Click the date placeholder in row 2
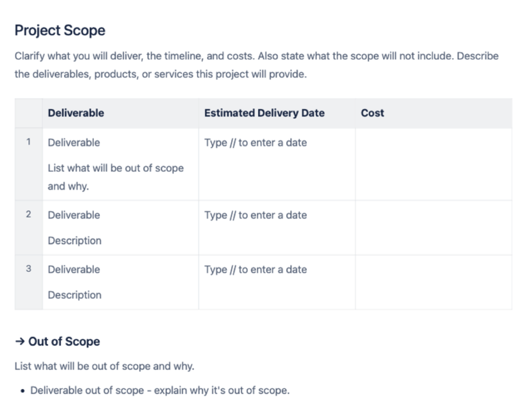 pos(255,215)
